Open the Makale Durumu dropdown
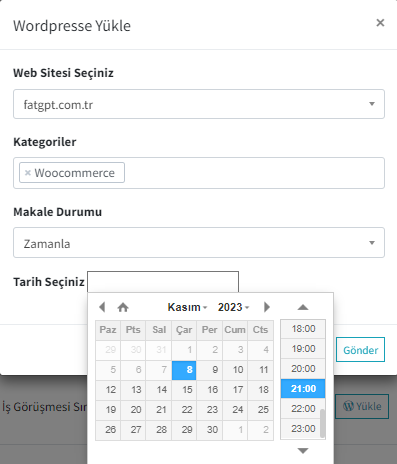This screenshot has height=464, width=397. tap(199, 243)
